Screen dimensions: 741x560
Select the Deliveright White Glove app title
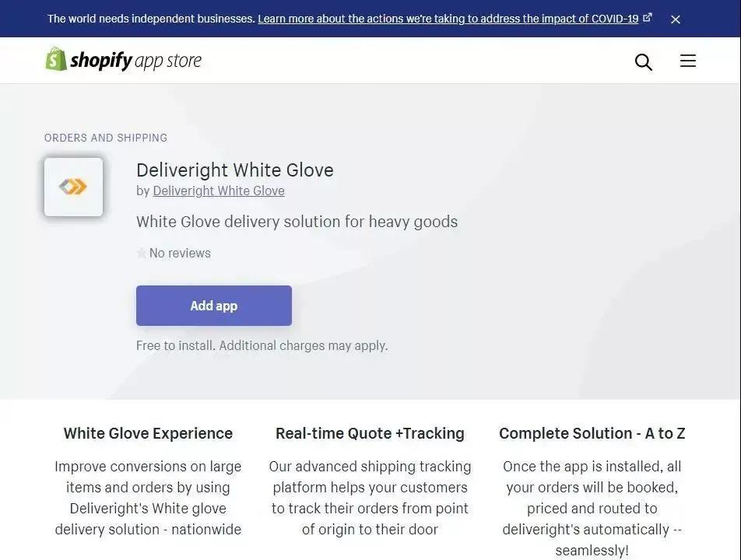tap(235, 170)
